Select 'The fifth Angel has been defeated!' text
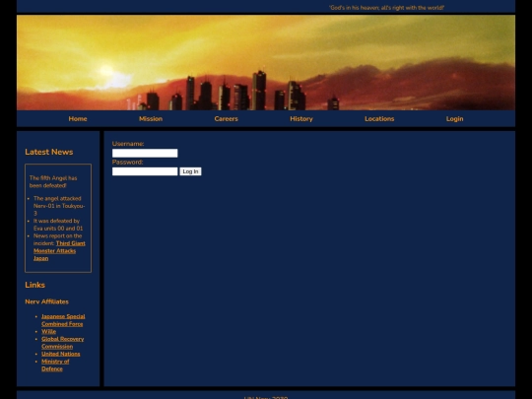Screen dimensions: 532x399 coord(53,181)
